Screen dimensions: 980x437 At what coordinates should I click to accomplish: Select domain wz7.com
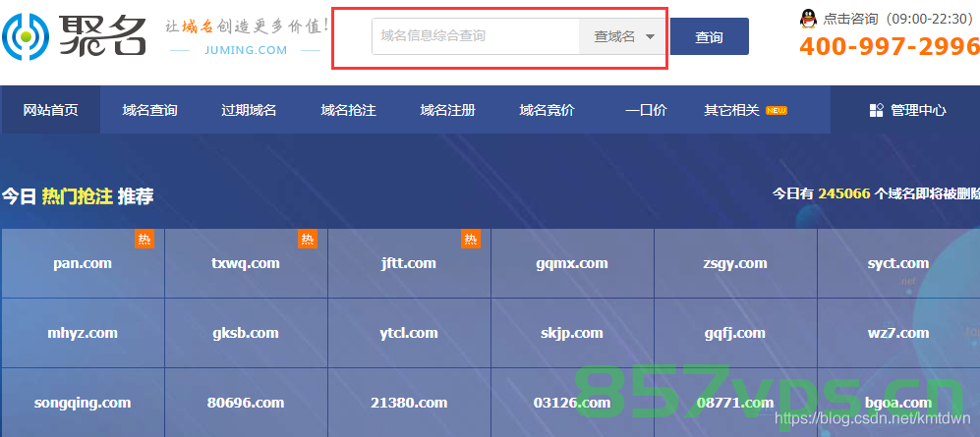click(898, 333)
